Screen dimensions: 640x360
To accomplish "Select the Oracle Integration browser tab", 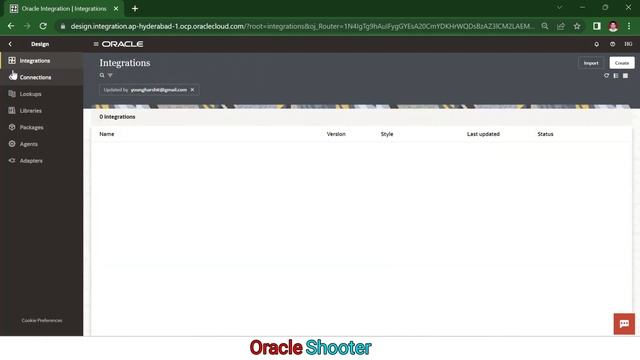I will [64, 9].
